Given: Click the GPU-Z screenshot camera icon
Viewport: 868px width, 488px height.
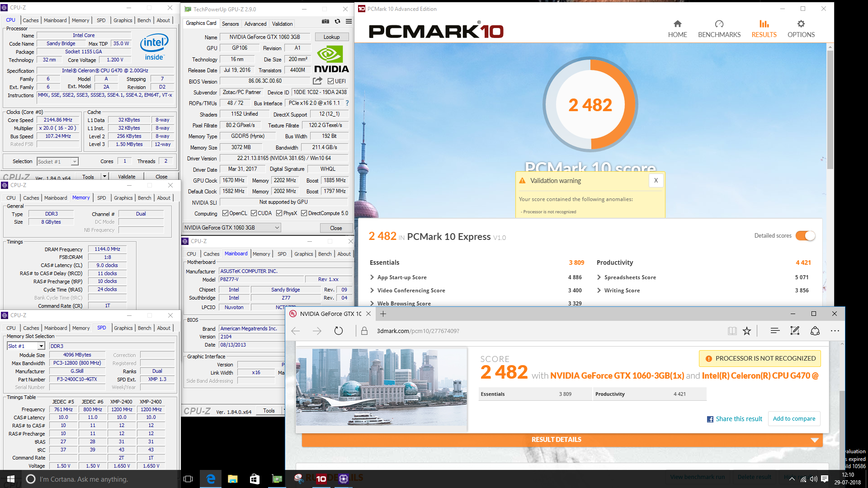Looking at the screenshot, I should pyautogui.click(x=325, y=21).
